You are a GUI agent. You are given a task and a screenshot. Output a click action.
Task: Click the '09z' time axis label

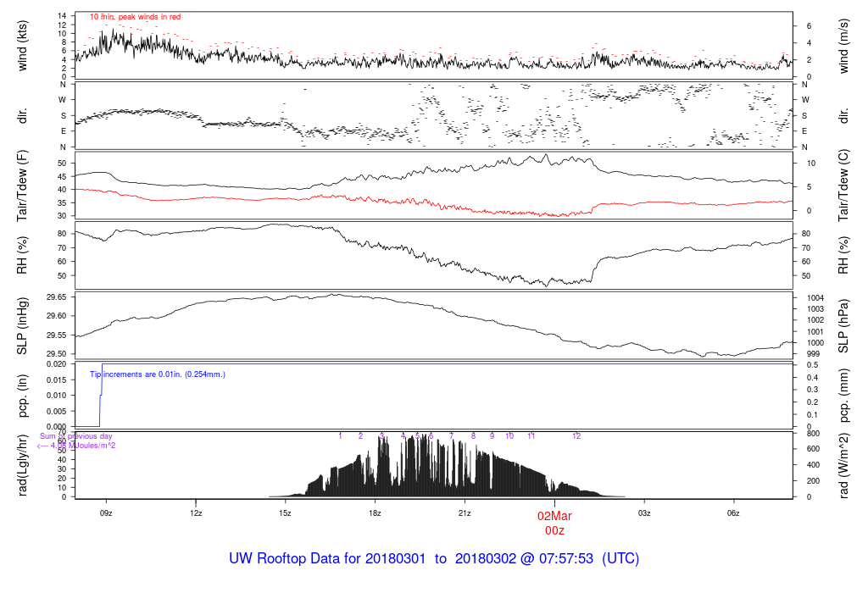coord(106,513)
